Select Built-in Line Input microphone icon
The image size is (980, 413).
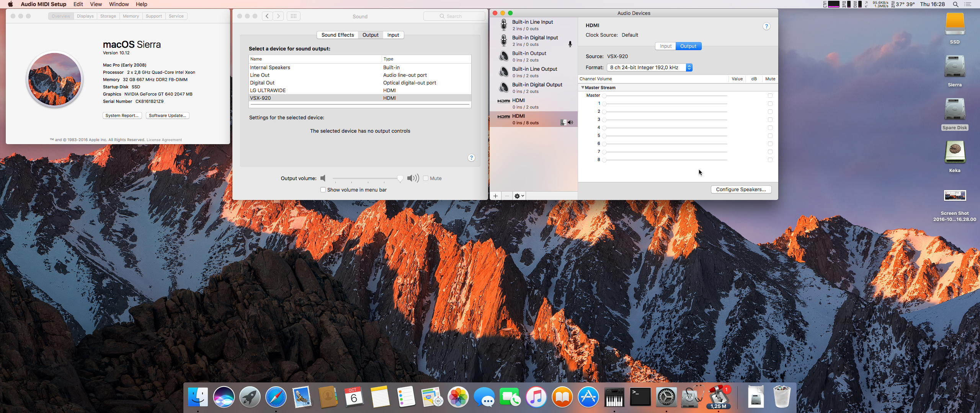pos(504,25)
